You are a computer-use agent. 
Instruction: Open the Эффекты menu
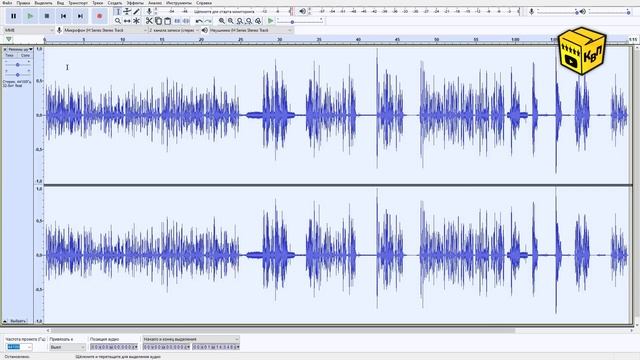135,3
